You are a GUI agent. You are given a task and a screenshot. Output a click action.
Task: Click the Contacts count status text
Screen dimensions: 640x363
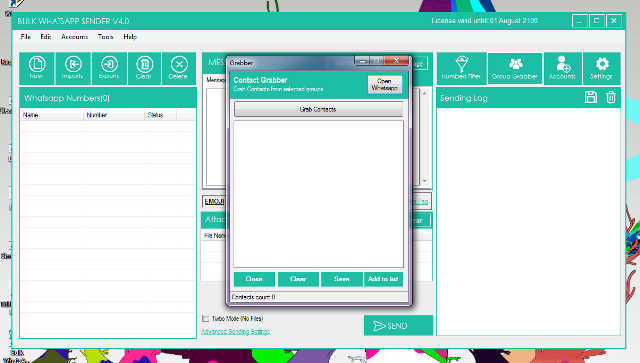click(253, 297)
